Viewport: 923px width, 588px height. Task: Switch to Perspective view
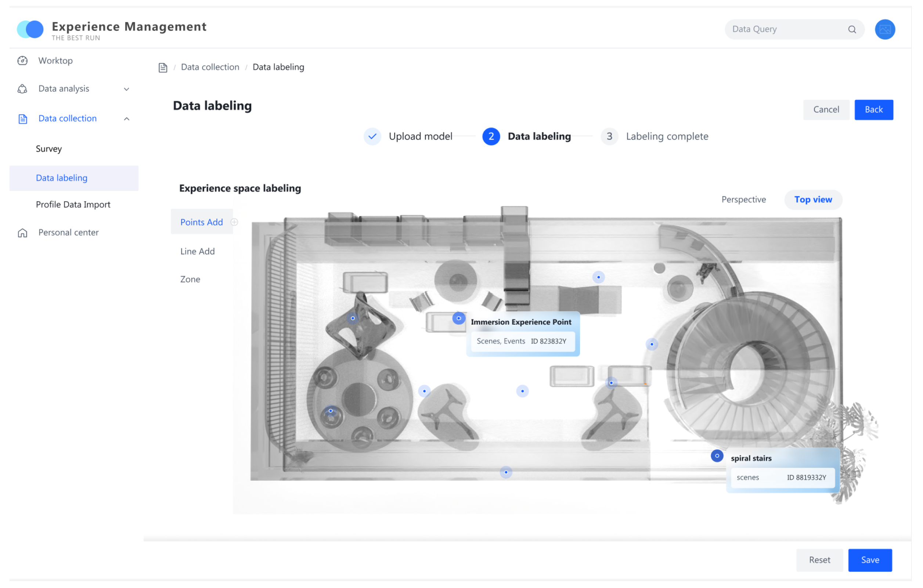click(x=744, y=200)
